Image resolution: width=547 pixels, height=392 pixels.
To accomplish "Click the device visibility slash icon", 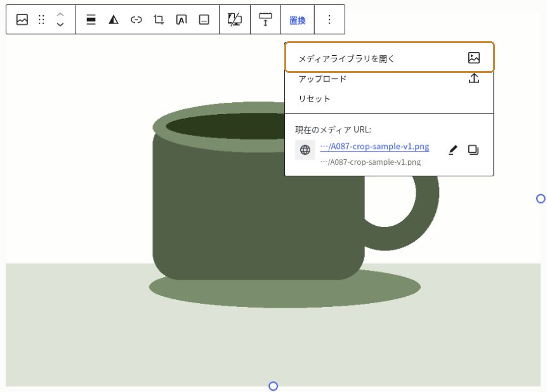I will coord(234,19).
